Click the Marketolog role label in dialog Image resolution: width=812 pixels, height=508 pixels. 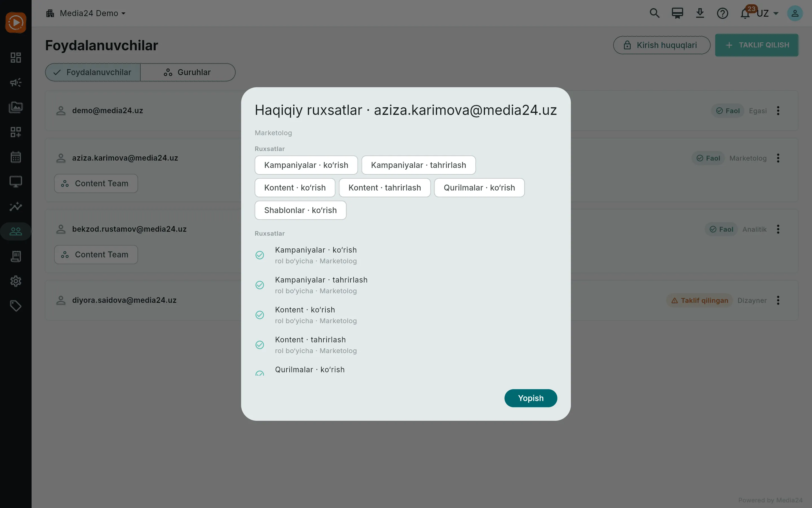[x=273, y=133]
